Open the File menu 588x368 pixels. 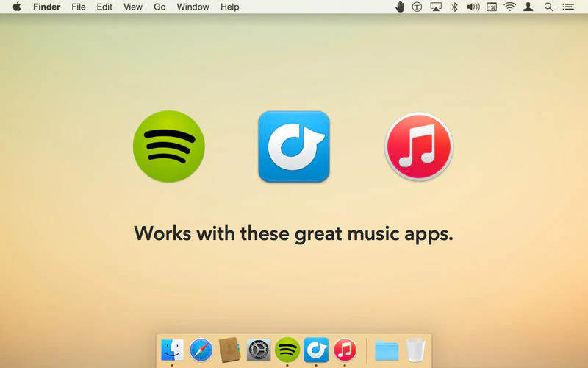[x=79, y=7]
